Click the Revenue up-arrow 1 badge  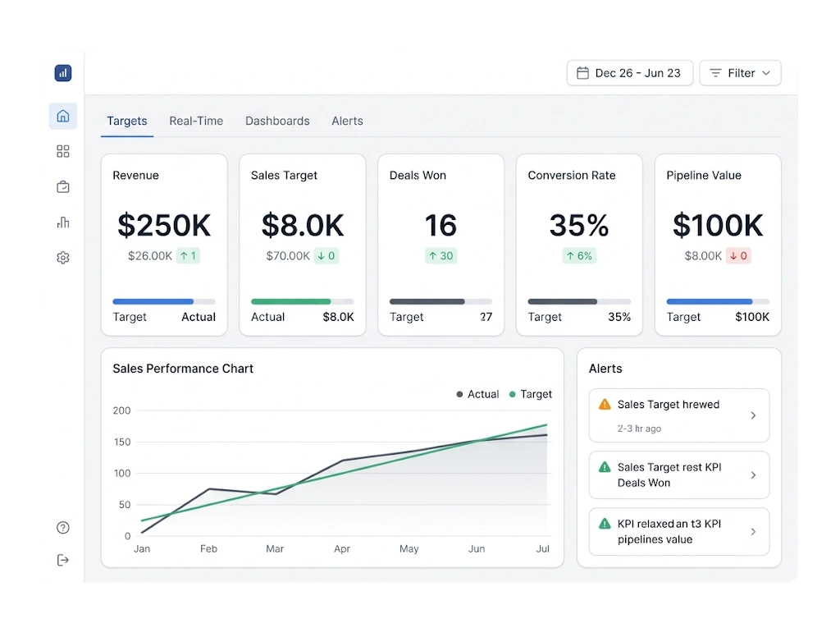pyautogui.click(x=188, y=256)
